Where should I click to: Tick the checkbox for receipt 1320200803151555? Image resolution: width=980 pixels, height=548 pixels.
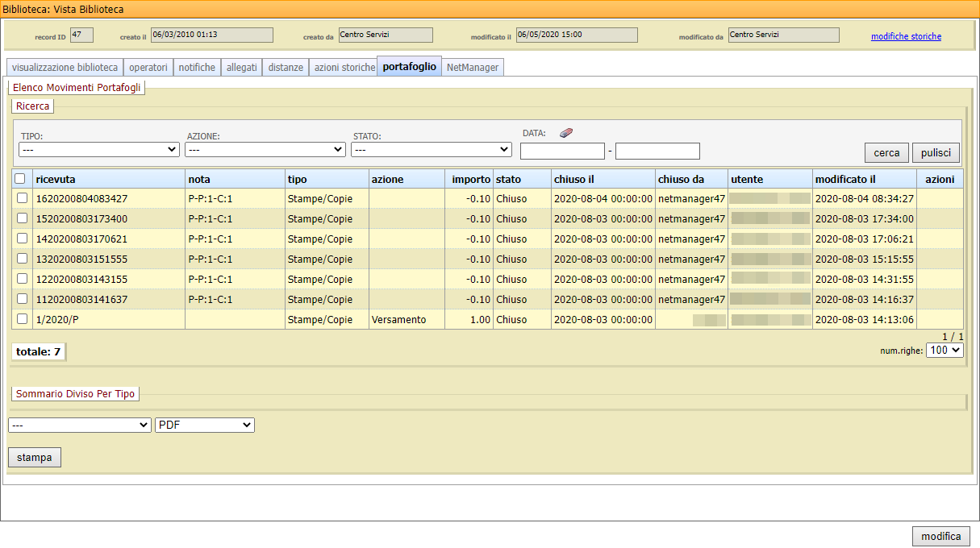click(x=23, y=259)
